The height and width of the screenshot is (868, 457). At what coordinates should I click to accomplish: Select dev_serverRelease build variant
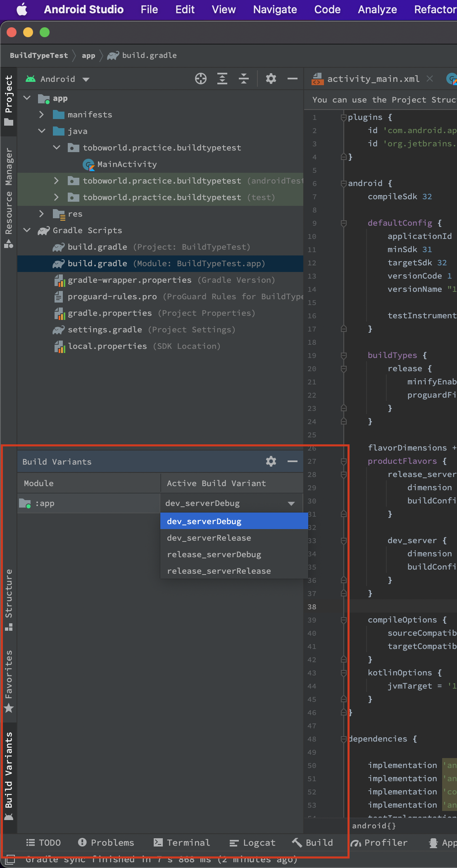234,538
